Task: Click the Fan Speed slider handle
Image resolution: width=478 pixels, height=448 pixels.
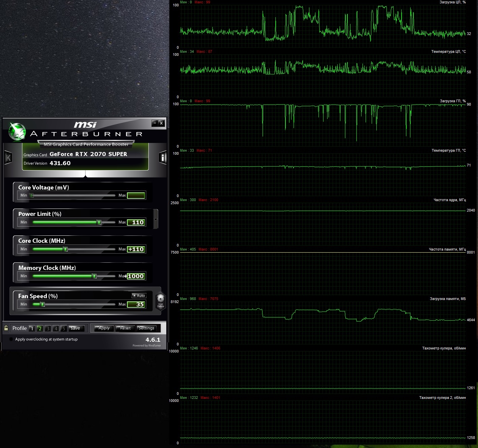Action: click(x=42, y=304)
